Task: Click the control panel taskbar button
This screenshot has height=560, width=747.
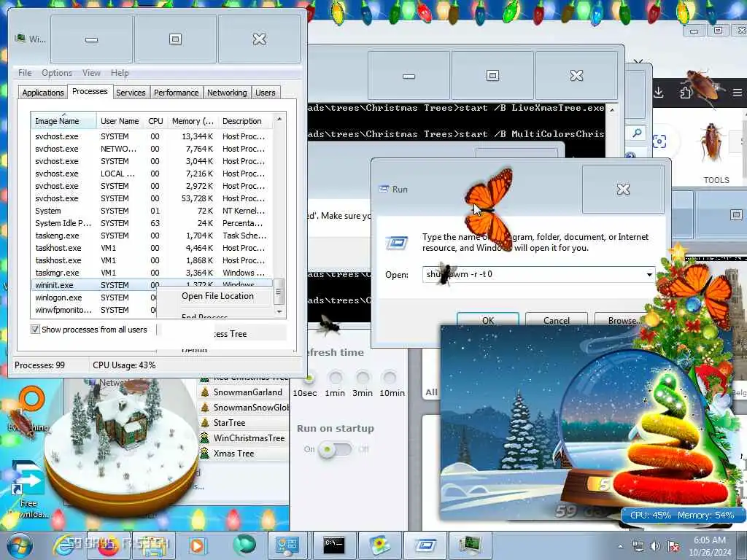Action: click(x=287, y=545)
